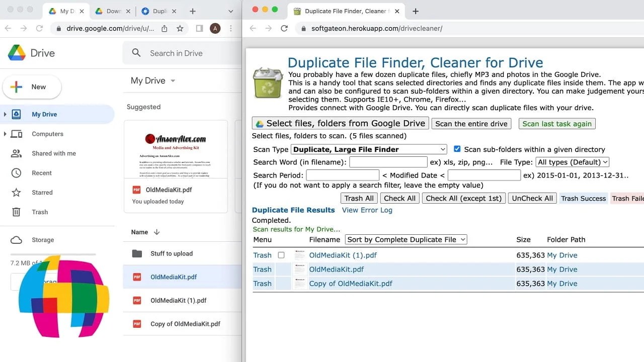Open the File Type dropdown
This screenshot has width=644, height=362.
[573, 162]
